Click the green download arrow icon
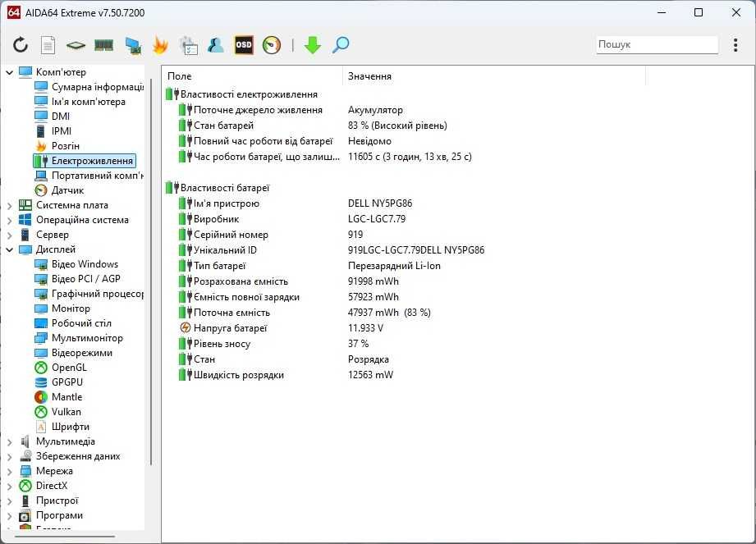Image resolution: width=756 pixels, height=544 pixels. (x=313, y=45)
